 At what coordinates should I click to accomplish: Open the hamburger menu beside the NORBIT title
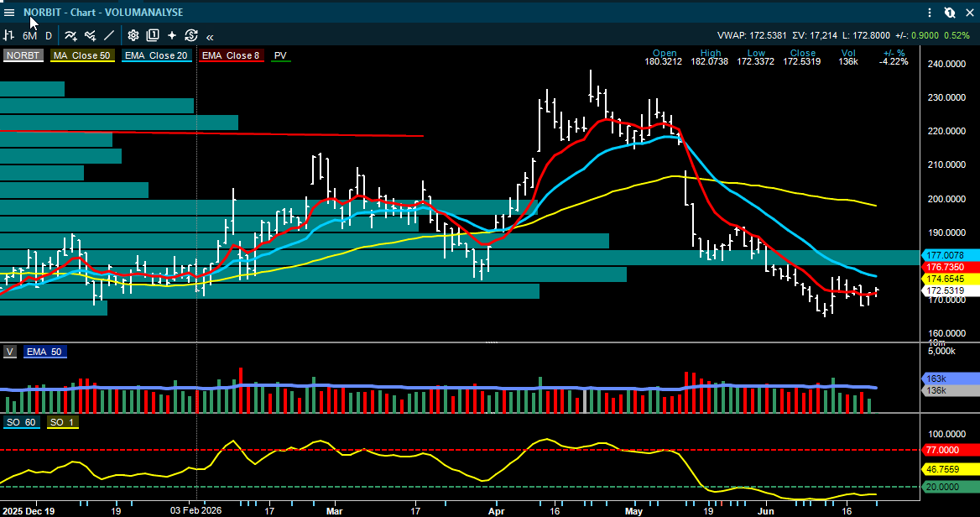(9, 13)
